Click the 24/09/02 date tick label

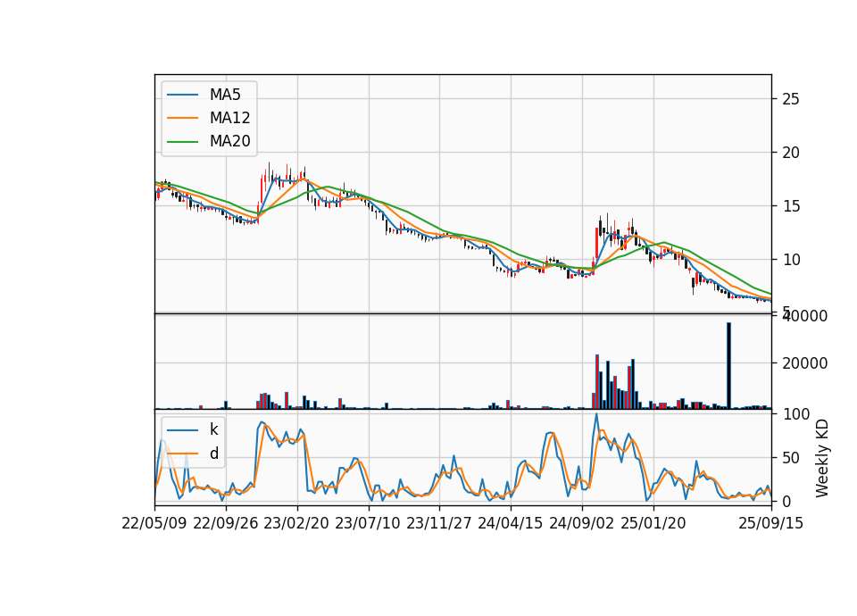click(x=581, y=523)
